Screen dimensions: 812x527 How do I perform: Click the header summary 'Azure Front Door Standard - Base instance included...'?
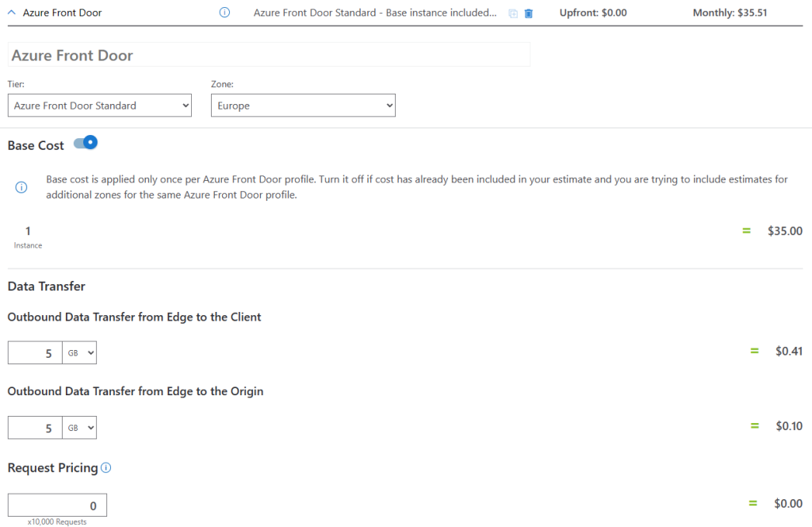pyautogui.click(x=375, y=13)
